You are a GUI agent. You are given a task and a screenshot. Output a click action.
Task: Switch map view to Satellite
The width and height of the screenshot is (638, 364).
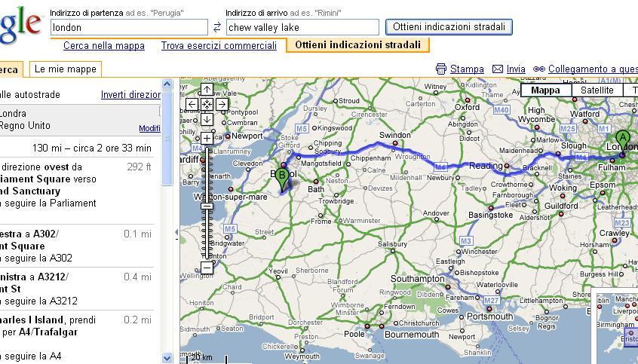(x=597, y=90)
